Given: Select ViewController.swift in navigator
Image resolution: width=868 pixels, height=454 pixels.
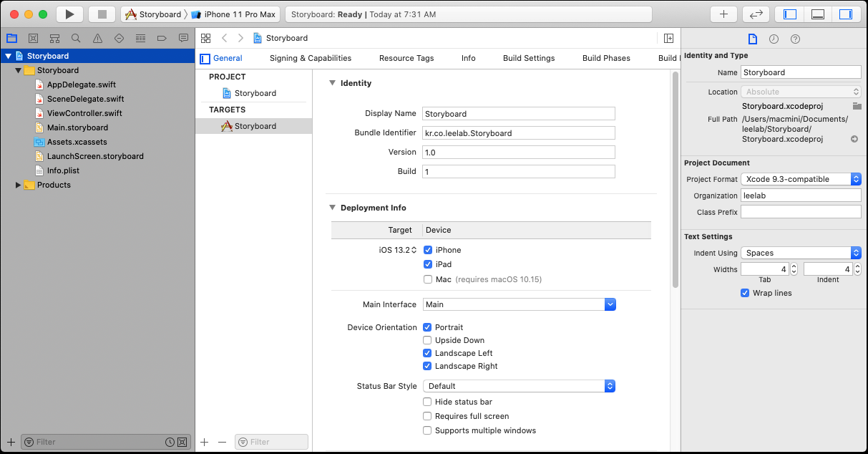Looking at the screenshot, I should (x=84, y=113).
